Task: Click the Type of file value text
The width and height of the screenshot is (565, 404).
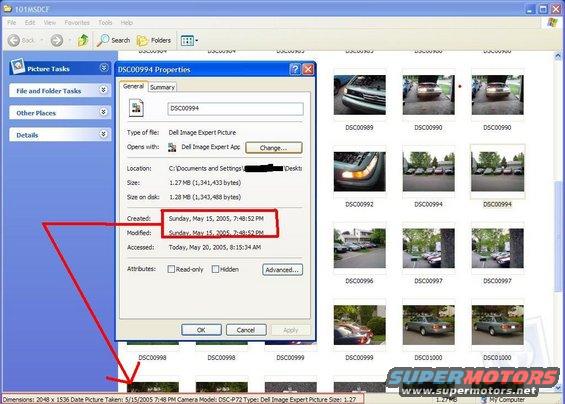Action: pyautogui.click(x=202, y=133)
